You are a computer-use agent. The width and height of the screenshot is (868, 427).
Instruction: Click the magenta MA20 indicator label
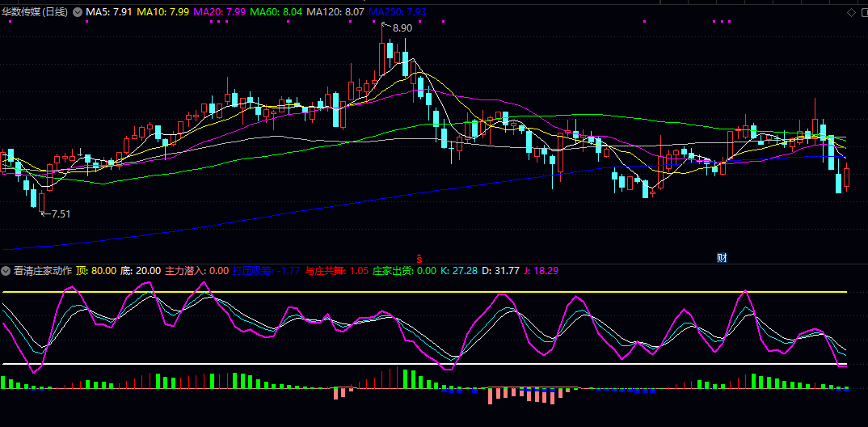(x=219, y=13)
